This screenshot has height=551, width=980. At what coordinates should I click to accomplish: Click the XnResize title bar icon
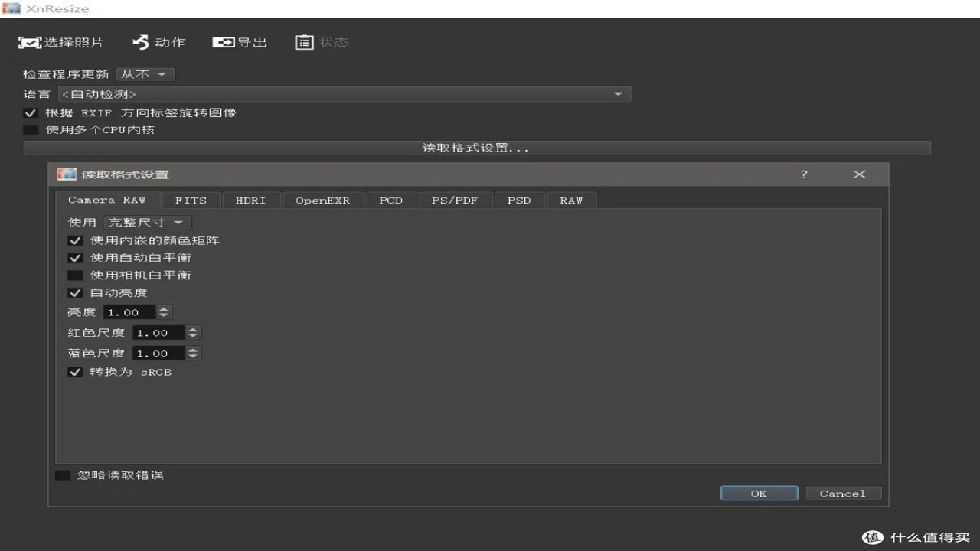click(x=11, y=8)
